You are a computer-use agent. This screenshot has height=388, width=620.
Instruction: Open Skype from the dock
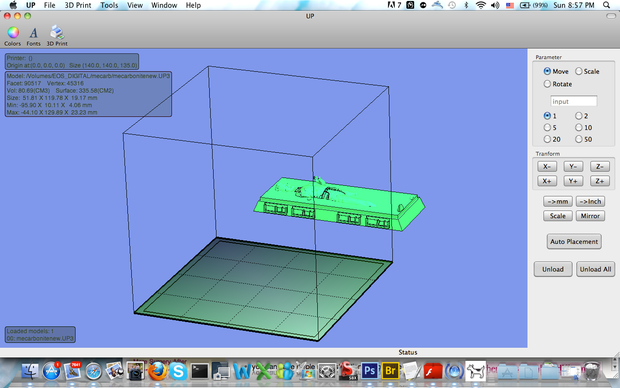pos(178,371)
